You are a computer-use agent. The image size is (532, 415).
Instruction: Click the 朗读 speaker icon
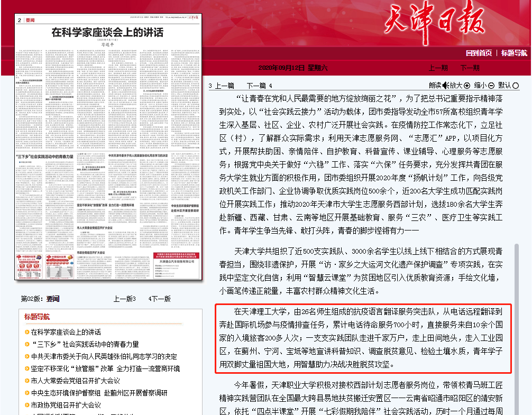[445, 86]
